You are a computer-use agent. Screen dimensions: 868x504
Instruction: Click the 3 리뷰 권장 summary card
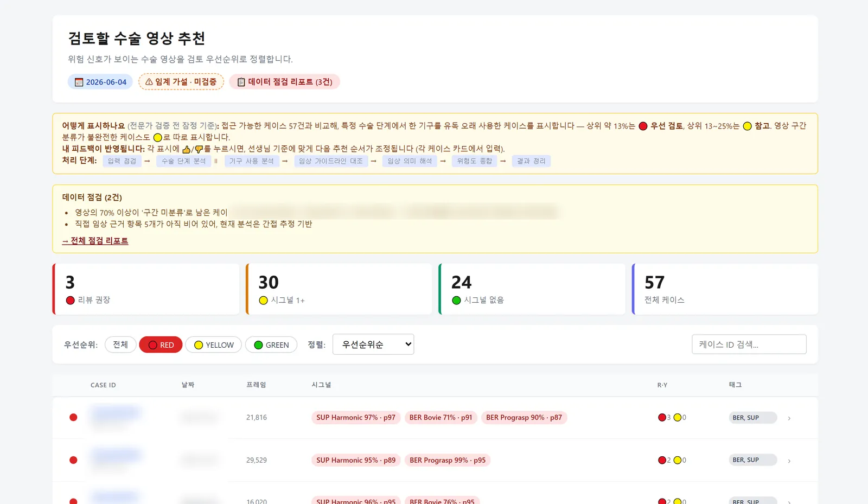146,289
